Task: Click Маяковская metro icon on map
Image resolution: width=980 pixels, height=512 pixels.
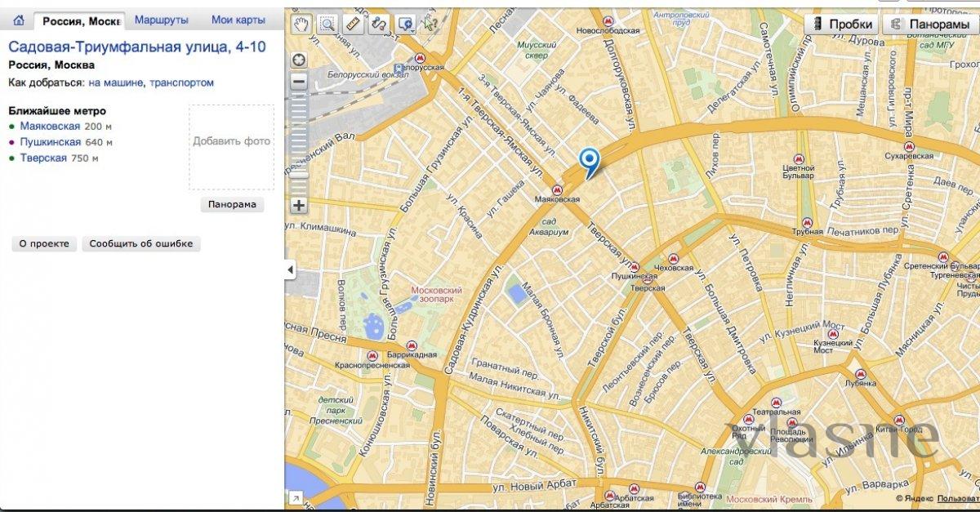Action: [557, 189]
